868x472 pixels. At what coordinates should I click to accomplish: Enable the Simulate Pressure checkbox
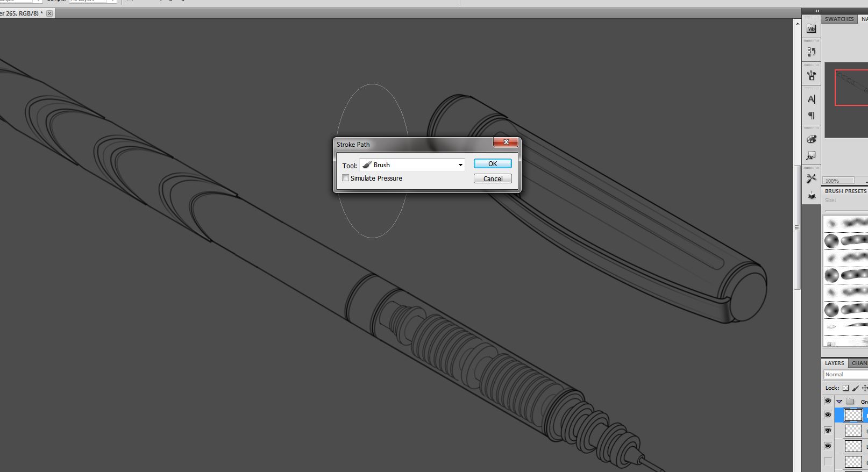coord(346,178)
